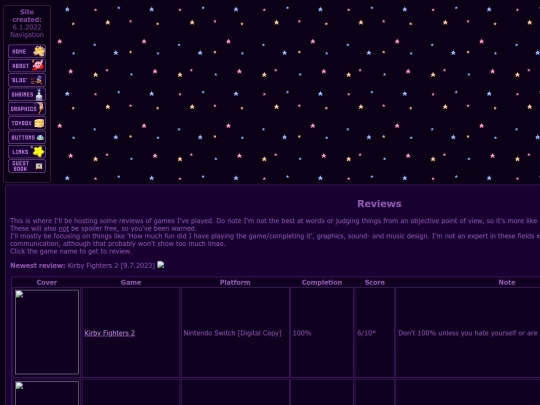Select the '100%' completion cell
This screenshot has height=405, width=540.
(322, 332)
